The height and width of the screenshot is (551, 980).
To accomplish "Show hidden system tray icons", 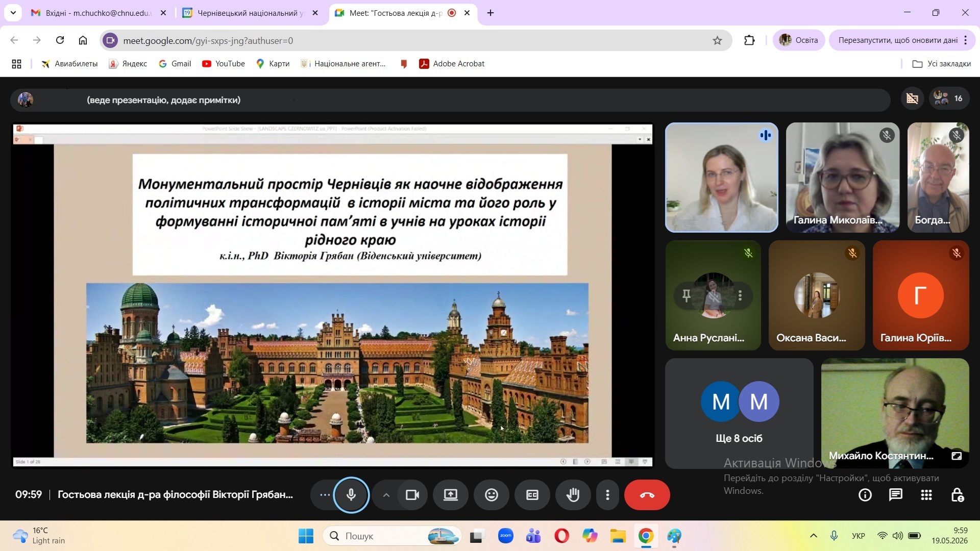I will 814,536.
